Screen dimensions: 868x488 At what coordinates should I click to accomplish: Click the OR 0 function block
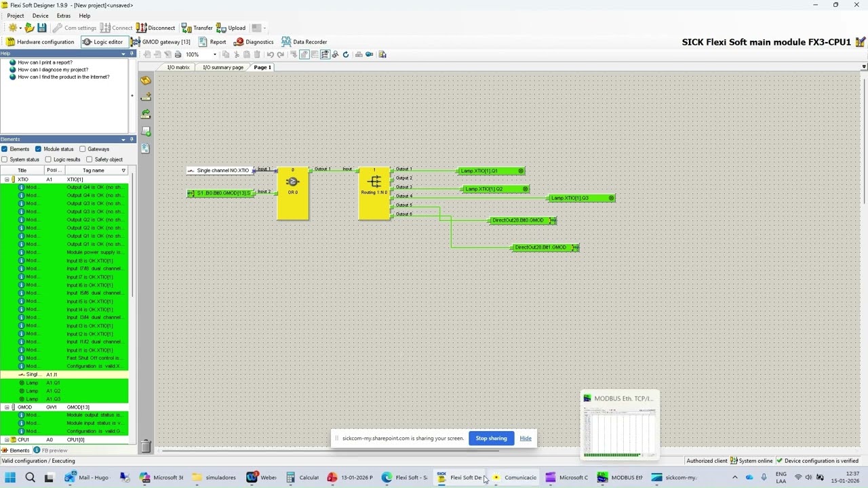click(293, 194)
